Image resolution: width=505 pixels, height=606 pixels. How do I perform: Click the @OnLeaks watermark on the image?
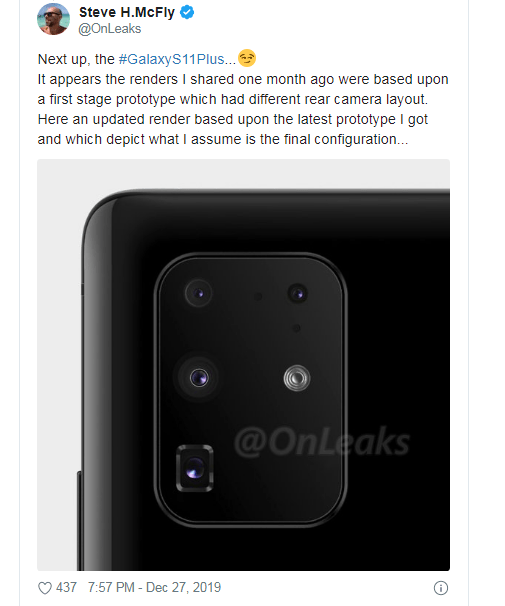pyautogui.click(x=321, y=442)
